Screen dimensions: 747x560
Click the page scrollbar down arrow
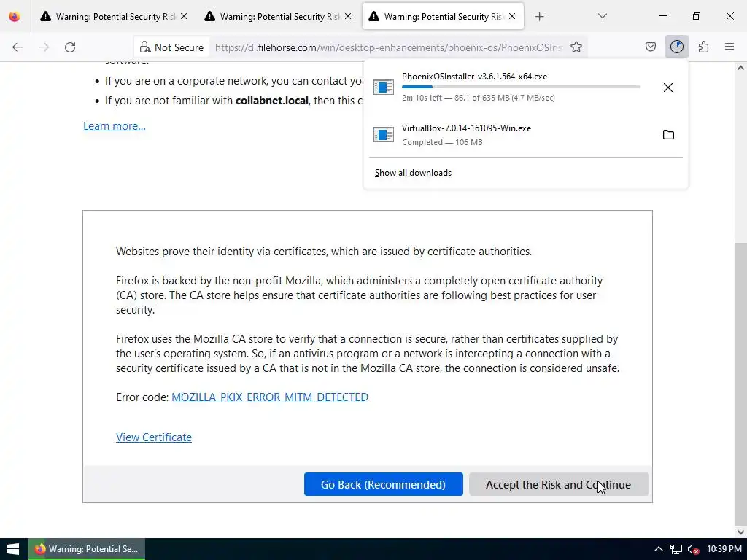coord(740,532)
